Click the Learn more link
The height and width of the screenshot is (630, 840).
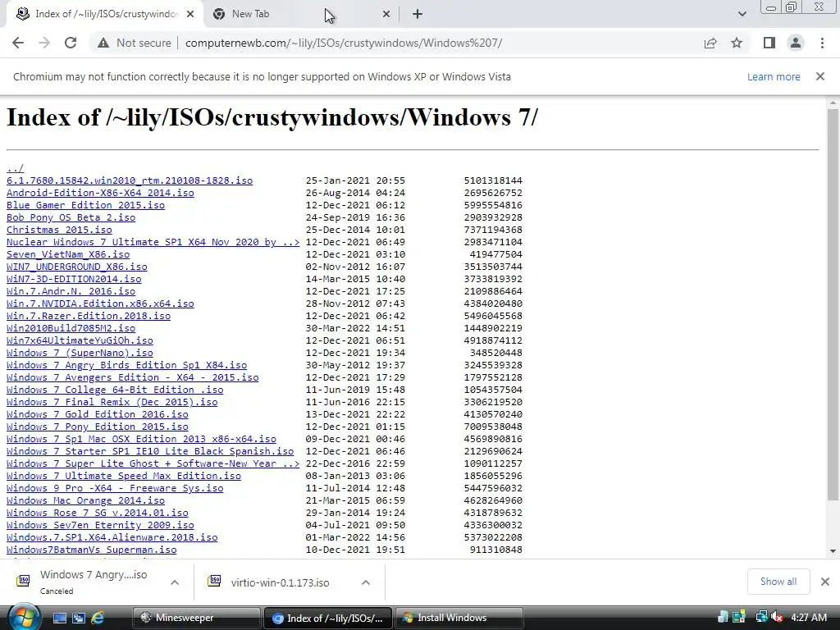(774, 76)
